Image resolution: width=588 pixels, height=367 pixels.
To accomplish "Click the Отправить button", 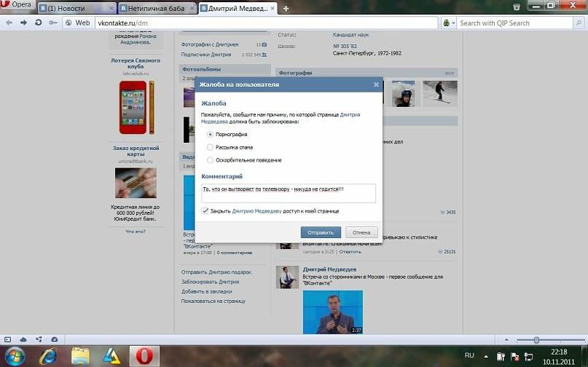I will tap(321, 232).
